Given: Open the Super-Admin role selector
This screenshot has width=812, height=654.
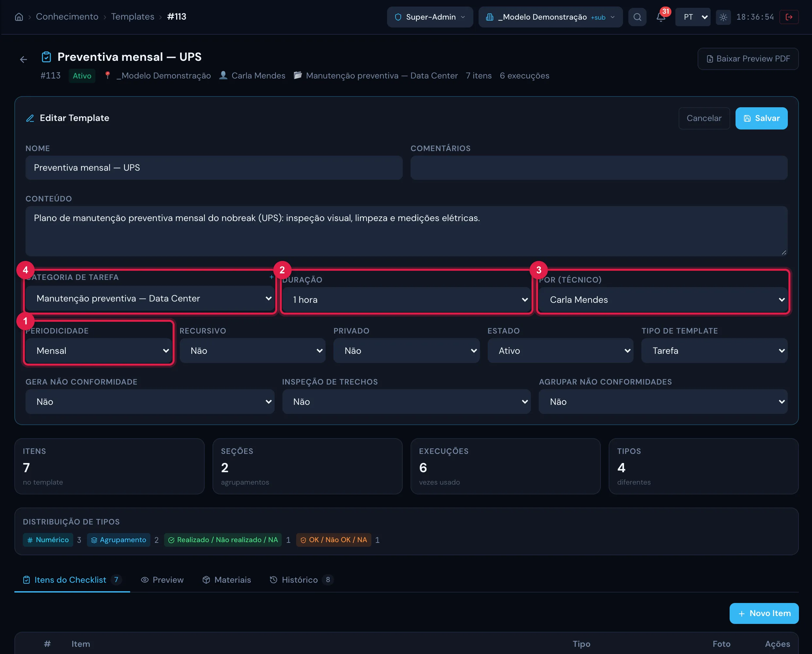Looking at the screenshot, I should coord(430,17).
